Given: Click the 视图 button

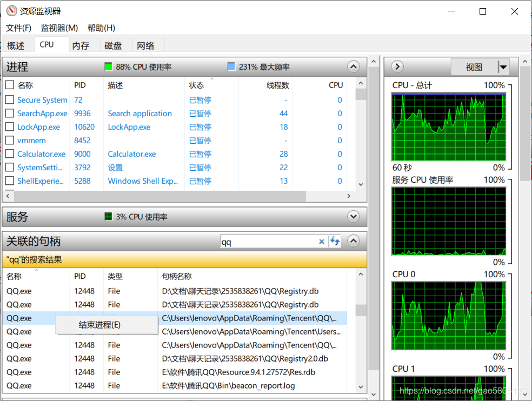Looking at the screenshot, I should tap(474, 67).
